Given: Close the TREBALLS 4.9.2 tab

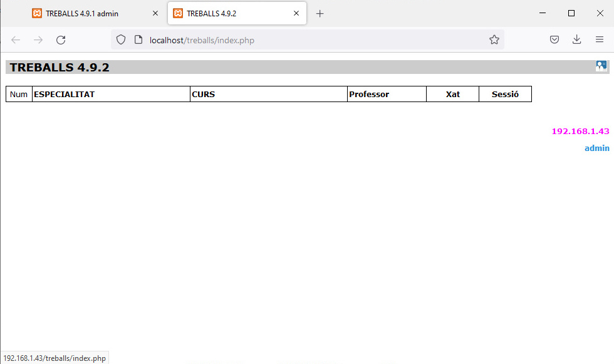Looking at the screenshot, I should tap(296, 13).
